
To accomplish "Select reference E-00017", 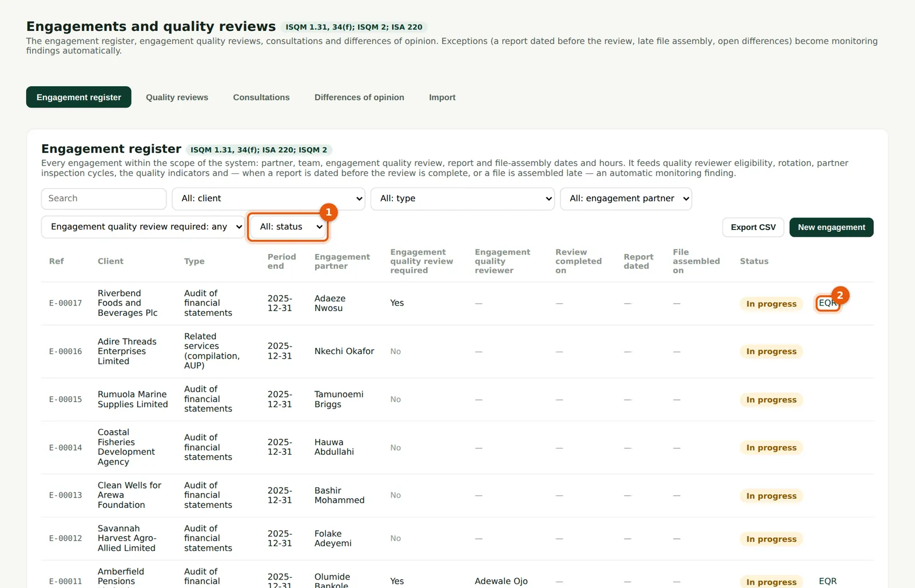I will coord(66,303).
